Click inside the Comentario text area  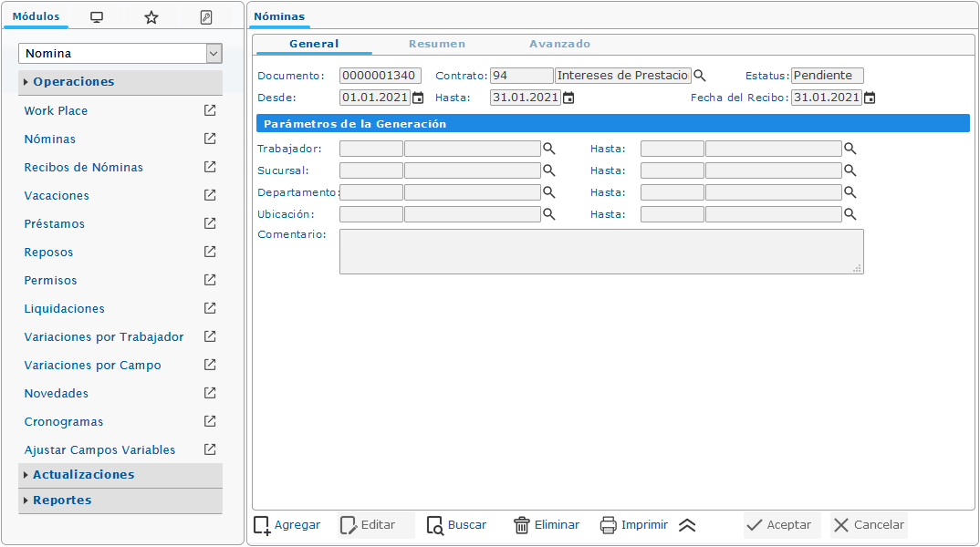click(x=600, y=251)
